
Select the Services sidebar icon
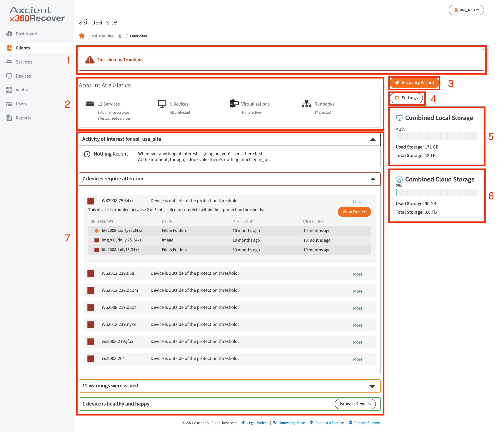[9, 62]
